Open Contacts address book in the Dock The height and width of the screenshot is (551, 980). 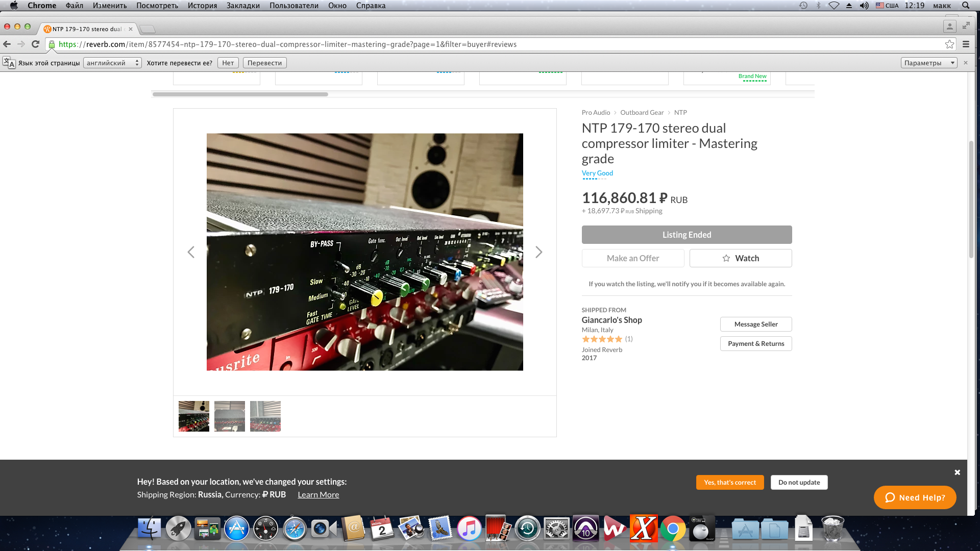353,529
